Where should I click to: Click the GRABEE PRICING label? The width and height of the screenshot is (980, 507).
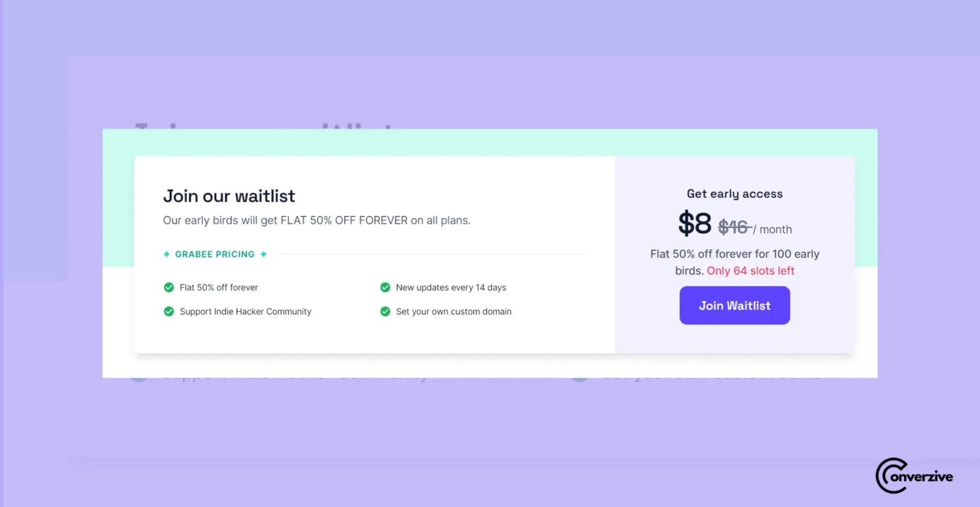[x=215, y=254]
